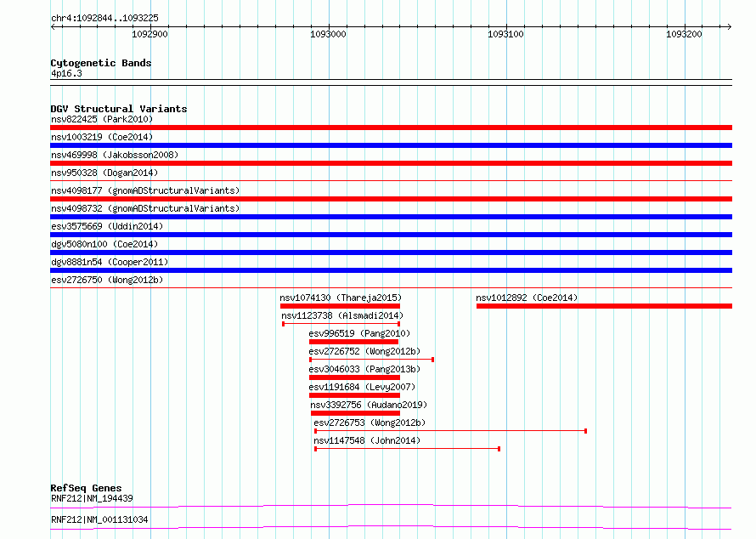Click the left arrow end of the ruler
The image size is (756, 539).
[53, 26]
